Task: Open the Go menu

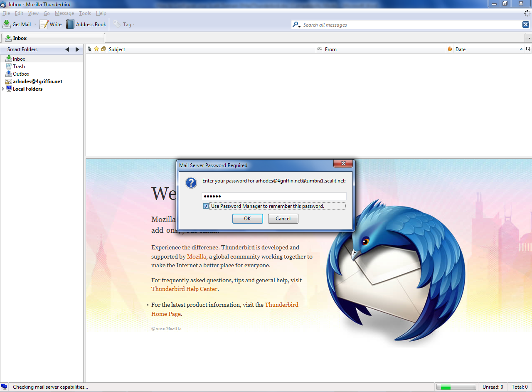Action: point(47,13)
